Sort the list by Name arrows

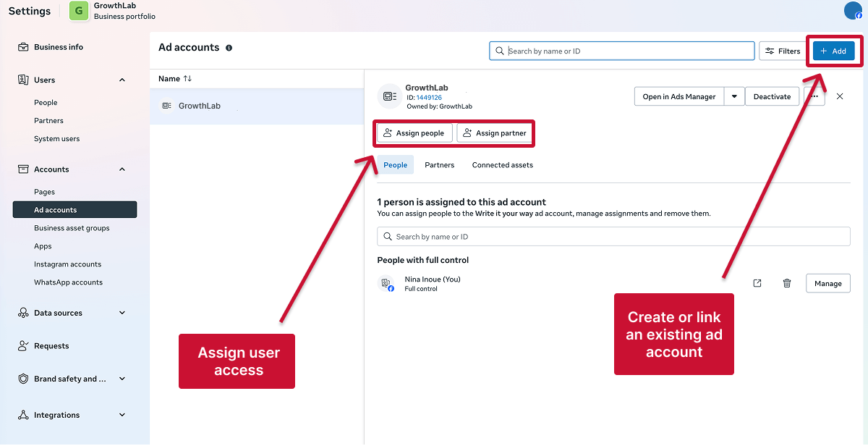[187, 78]
